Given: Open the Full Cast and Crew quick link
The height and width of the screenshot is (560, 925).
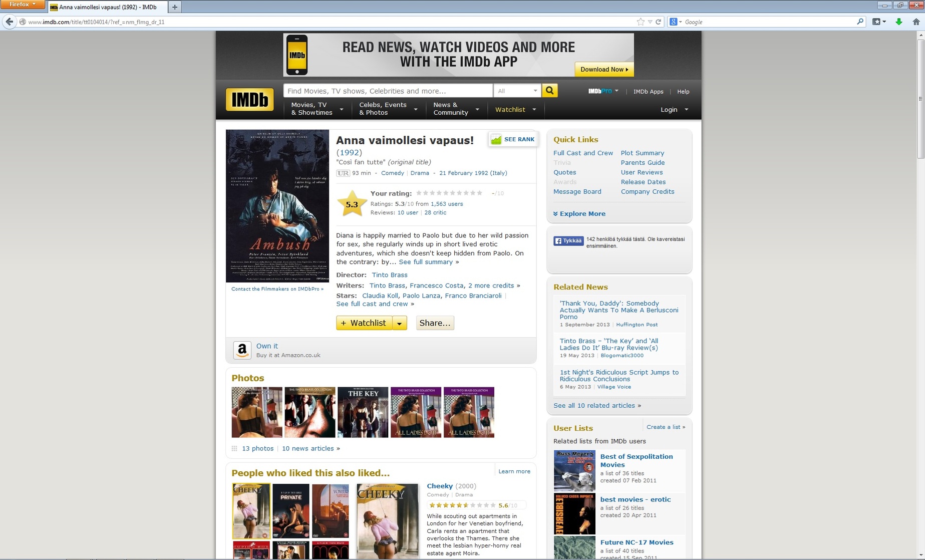Looking at the screenshot, I should (x=583, y=153).
